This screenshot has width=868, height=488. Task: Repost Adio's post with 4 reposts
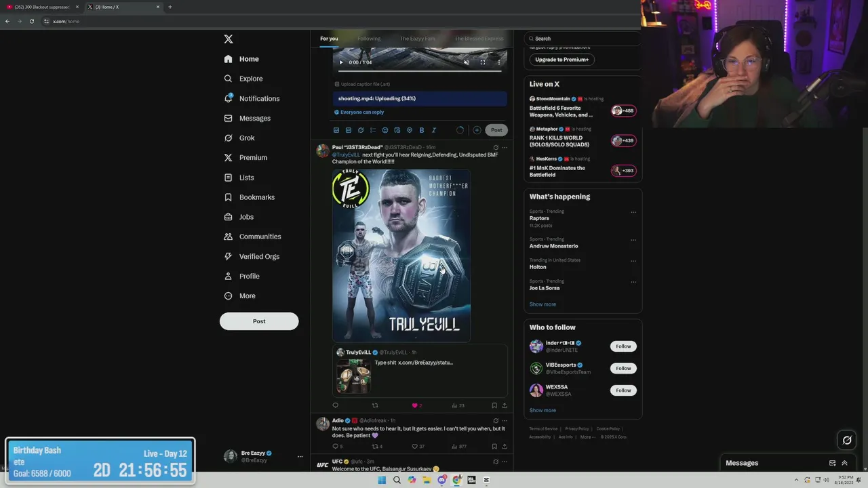(377, 447)
